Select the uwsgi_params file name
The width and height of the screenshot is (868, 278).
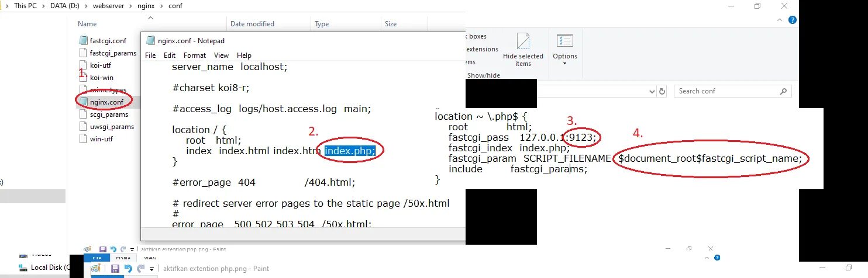click(x=112, y=127)
